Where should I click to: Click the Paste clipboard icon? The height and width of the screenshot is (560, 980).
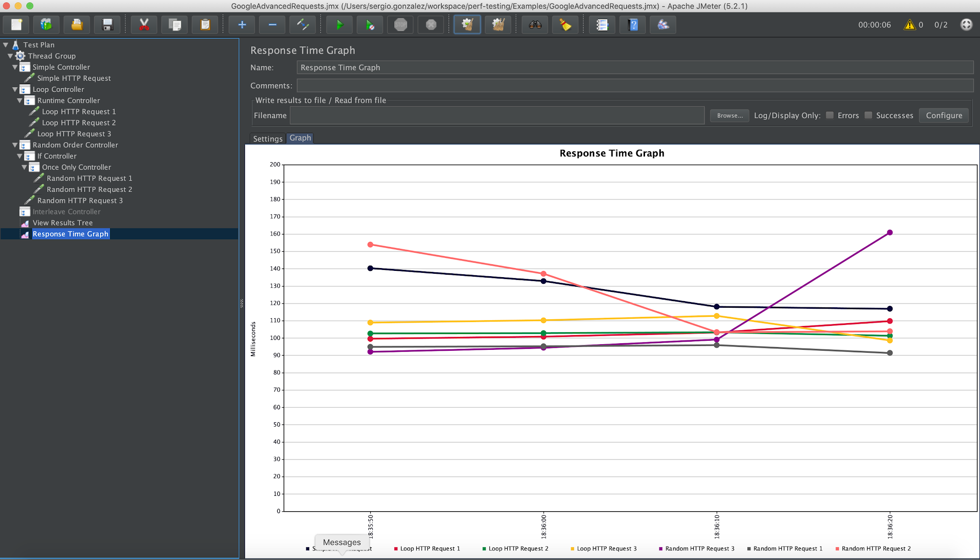[205, 24]
